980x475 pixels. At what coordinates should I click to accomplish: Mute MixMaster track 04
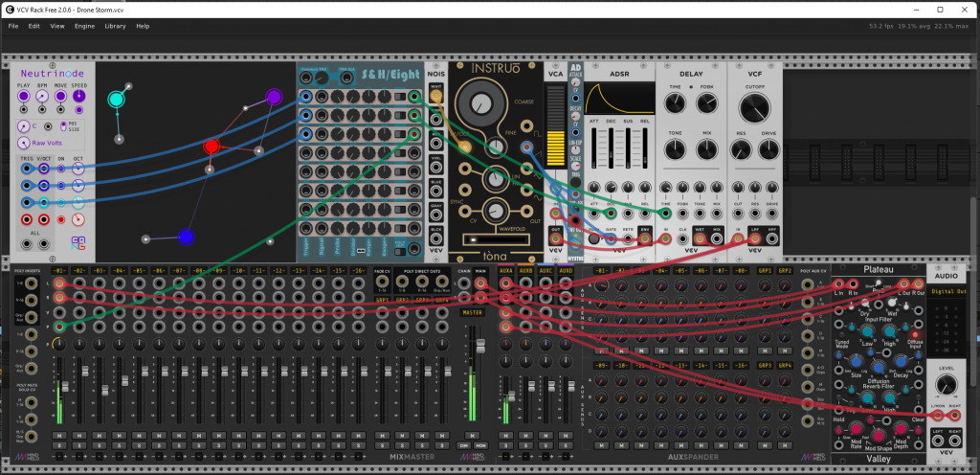[120, 436]
